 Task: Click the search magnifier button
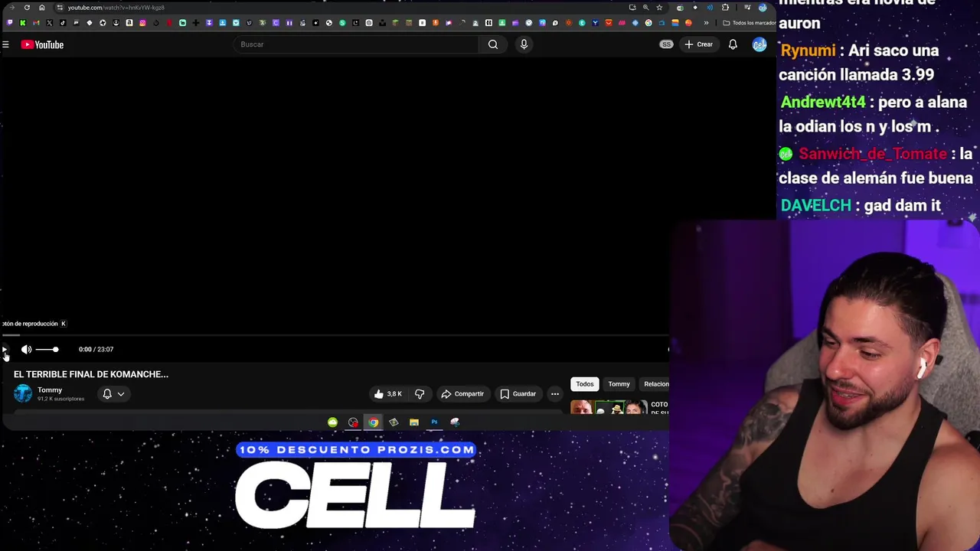[x=493, y=44]
